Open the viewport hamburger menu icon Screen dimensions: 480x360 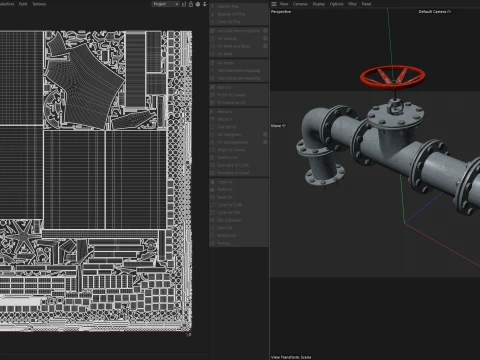[x=274, y=4]
